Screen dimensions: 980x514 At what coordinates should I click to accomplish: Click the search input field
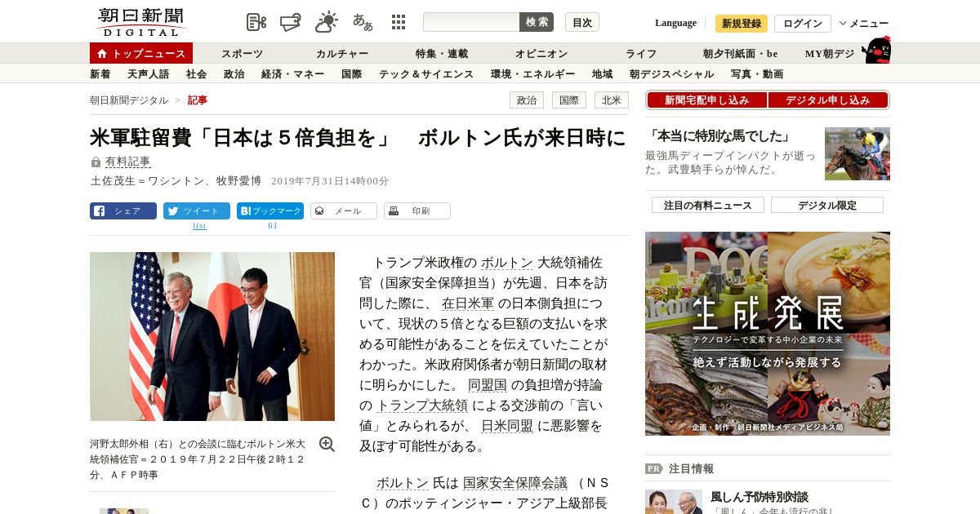coord(471,22)
